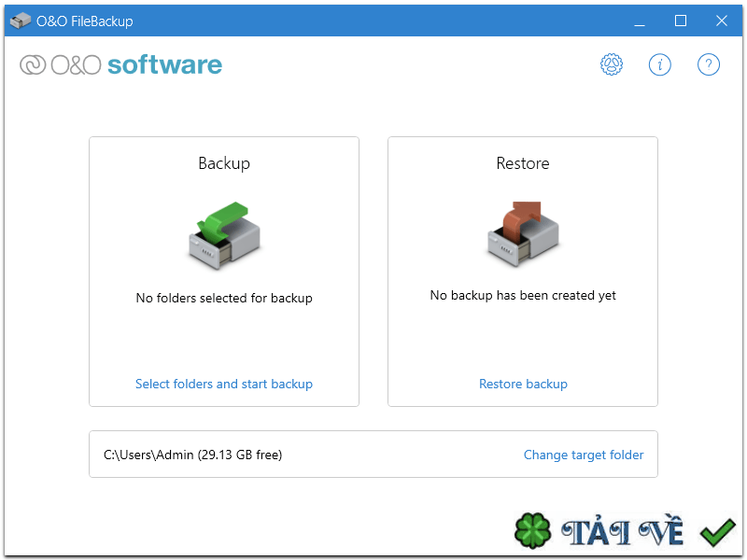
Task: Open help via the question mark icon
Action: [x=709, y=64]
